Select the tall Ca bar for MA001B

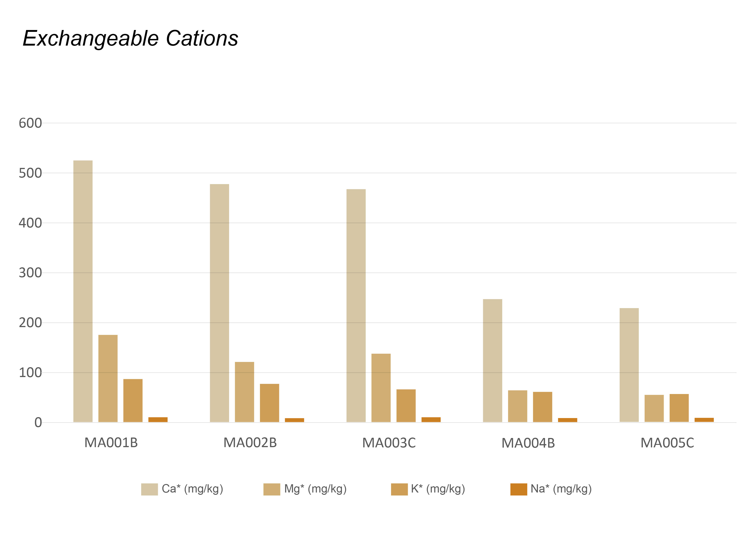click(x=83, y=291)
